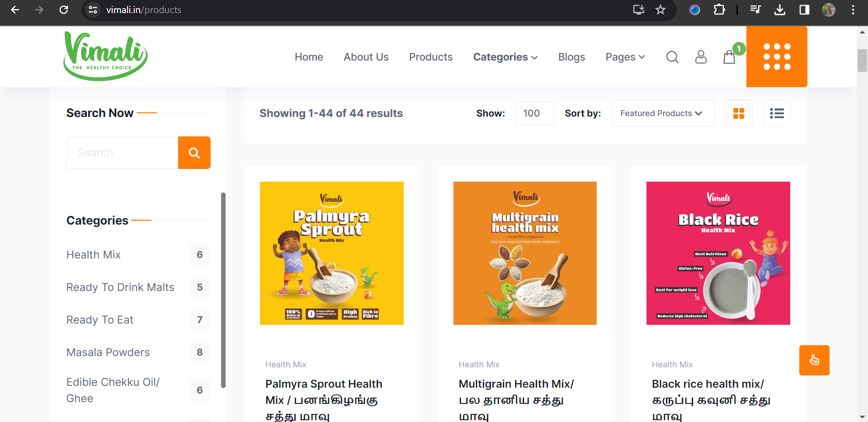Select the Health Mix category
The width and height of the screenshot is (868, 422).
pyautogui.click(x=94, y=255)
